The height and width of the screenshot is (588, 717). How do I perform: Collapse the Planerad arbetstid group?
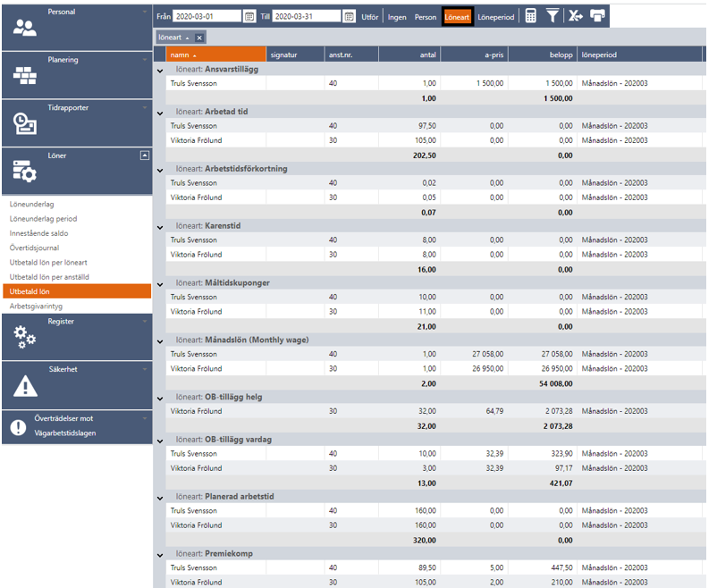pos(160,499)
